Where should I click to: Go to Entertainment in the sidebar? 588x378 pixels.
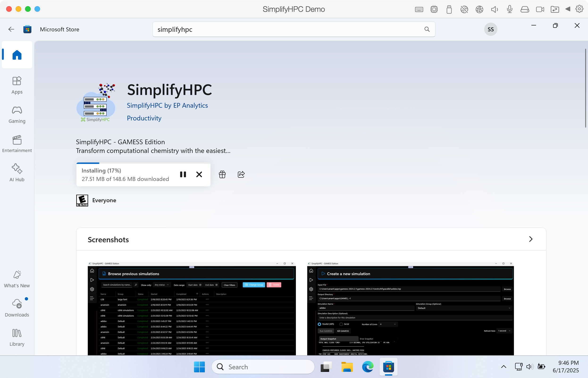(17, 144)
